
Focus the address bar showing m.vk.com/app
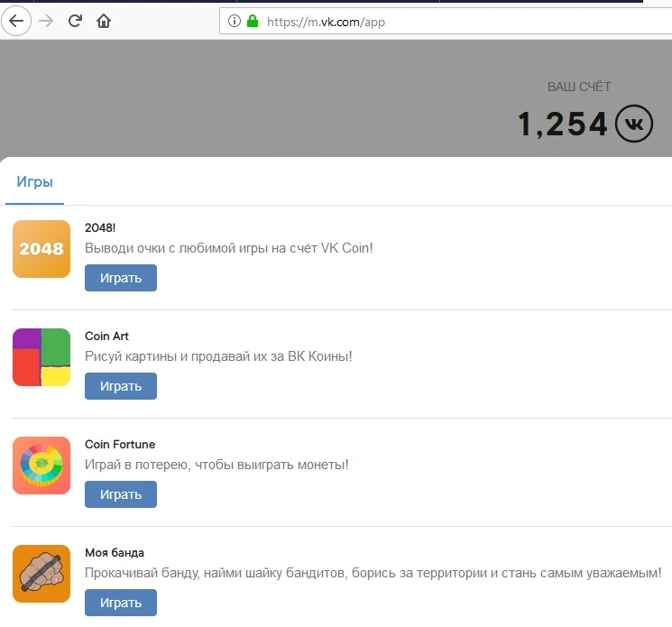(x=446, y=21)
